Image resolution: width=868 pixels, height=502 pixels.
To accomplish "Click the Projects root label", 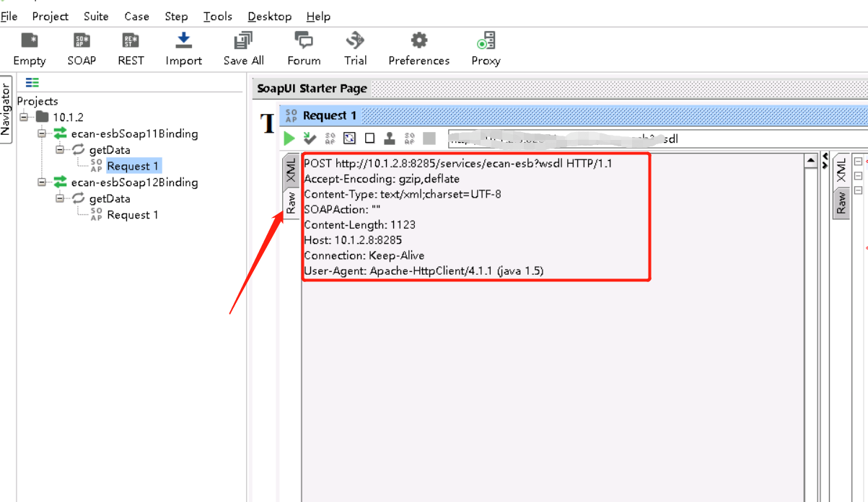I will click(38, 101).
